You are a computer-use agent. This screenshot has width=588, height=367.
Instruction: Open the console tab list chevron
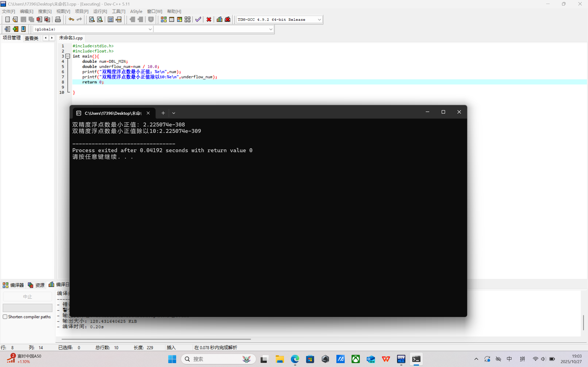(173, 113)
